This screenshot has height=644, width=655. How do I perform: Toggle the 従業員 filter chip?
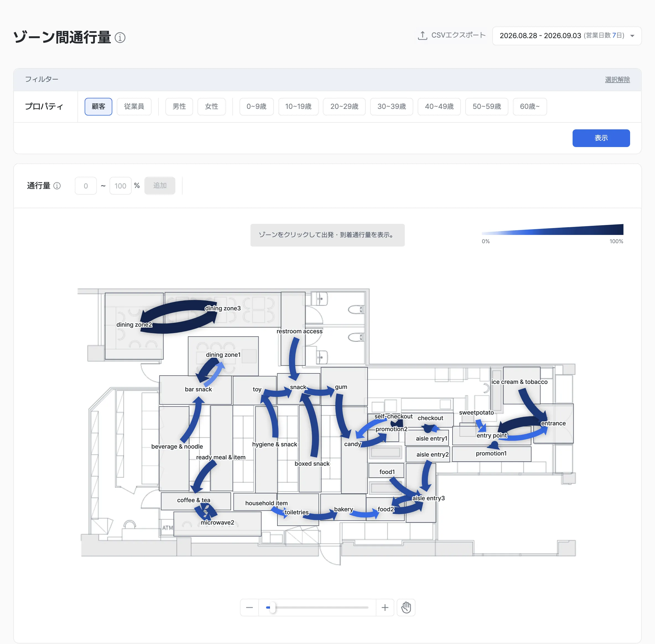click(x=134, y=106)
